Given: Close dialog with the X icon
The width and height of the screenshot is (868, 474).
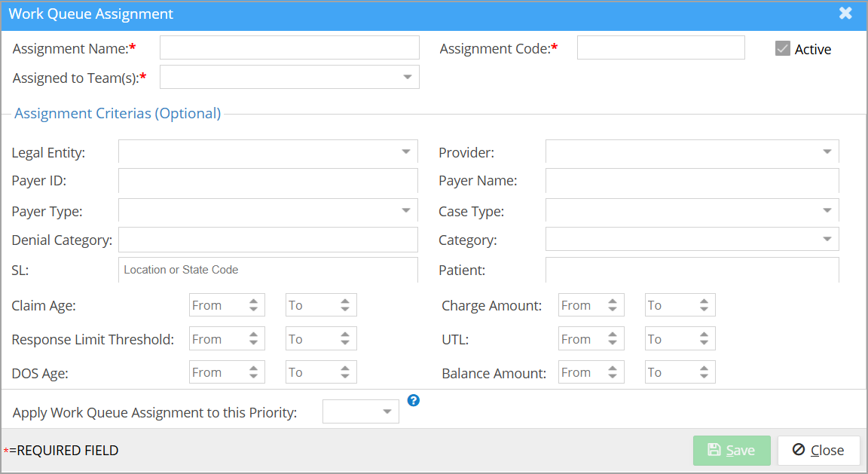Looking at the screenshot, I should (845, 14).
